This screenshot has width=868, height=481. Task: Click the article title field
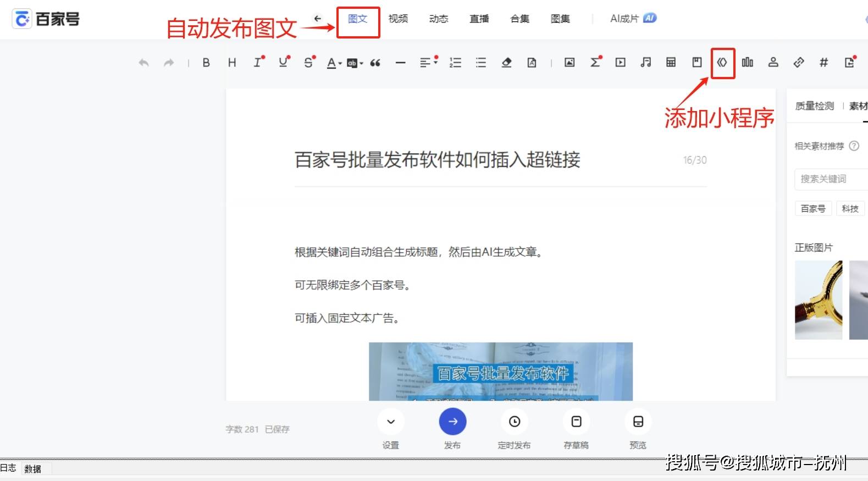tap(500, 160)
